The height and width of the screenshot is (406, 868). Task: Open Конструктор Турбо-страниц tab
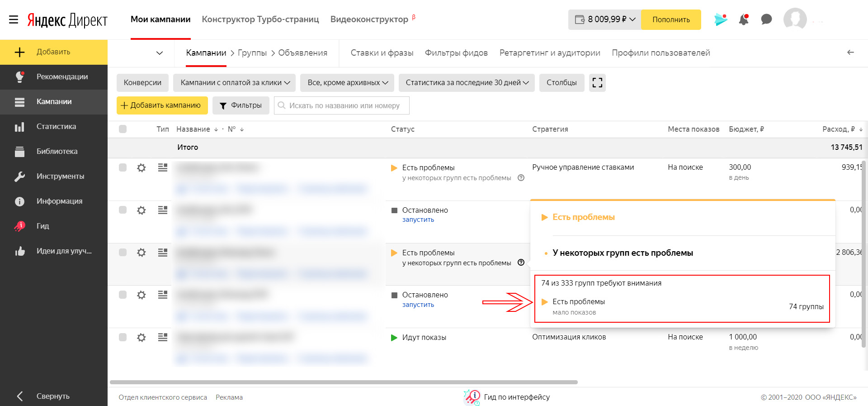(x=260, y=19)
